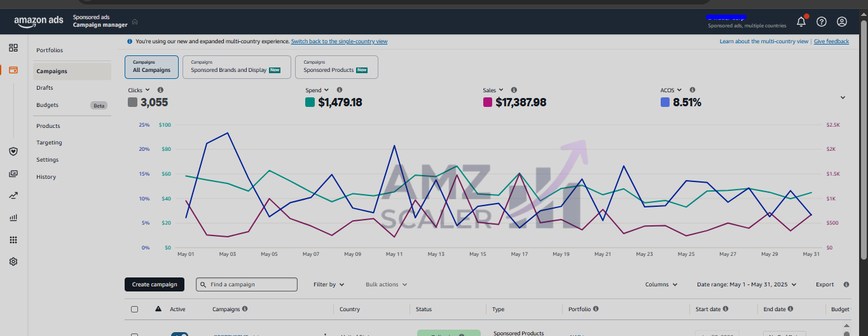Open the dashboard grid icon in left rail

13,48
